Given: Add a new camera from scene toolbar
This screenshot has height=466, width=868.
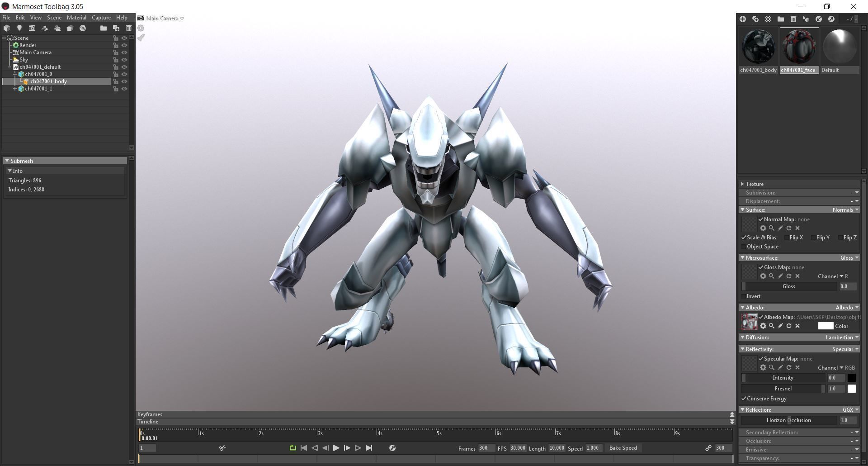Looking at the screenshot, I should [x=32, y=28].
